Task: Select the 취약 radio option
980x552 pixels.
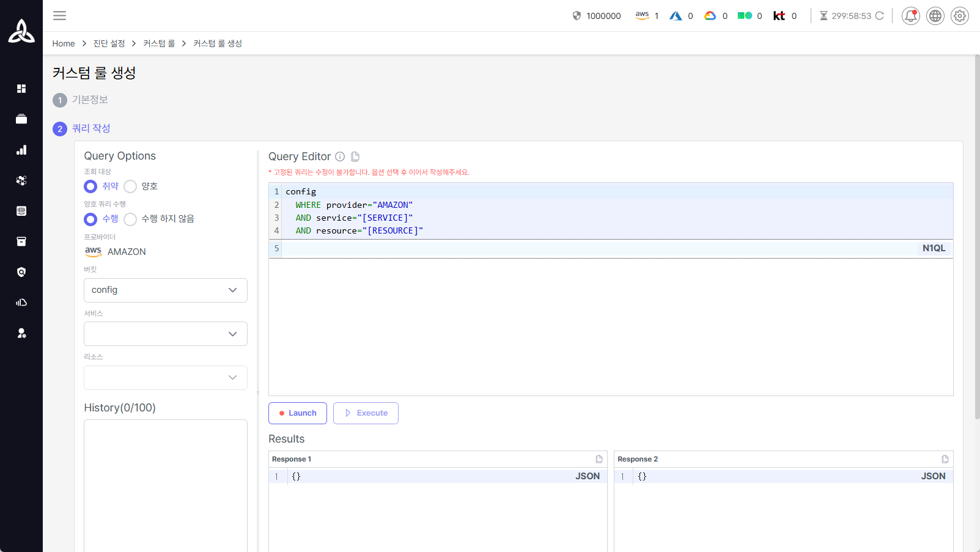Action: pos(90,186)
